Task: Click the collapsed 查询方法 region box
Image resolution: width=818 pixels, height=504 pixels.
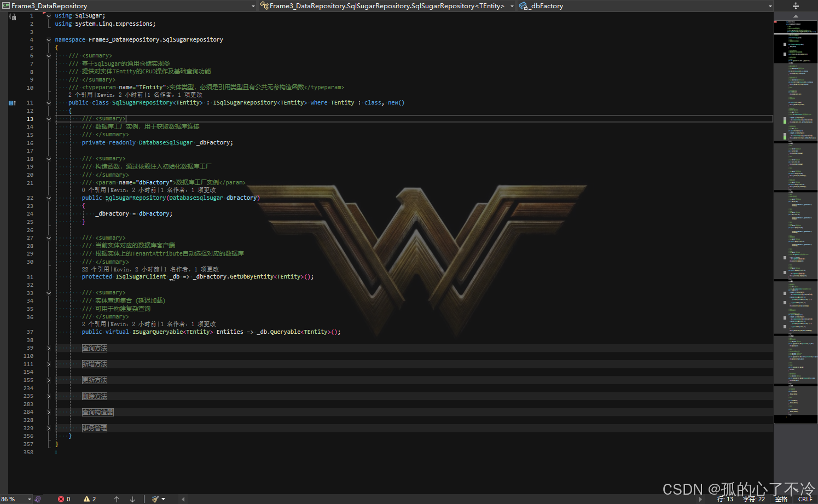Action: point(95,348)
